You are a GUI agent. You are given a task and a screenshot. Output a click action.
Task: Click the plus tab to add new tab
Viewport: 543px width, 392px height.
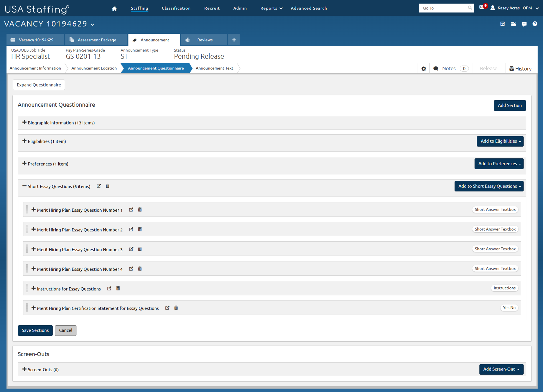coord(234,40)
